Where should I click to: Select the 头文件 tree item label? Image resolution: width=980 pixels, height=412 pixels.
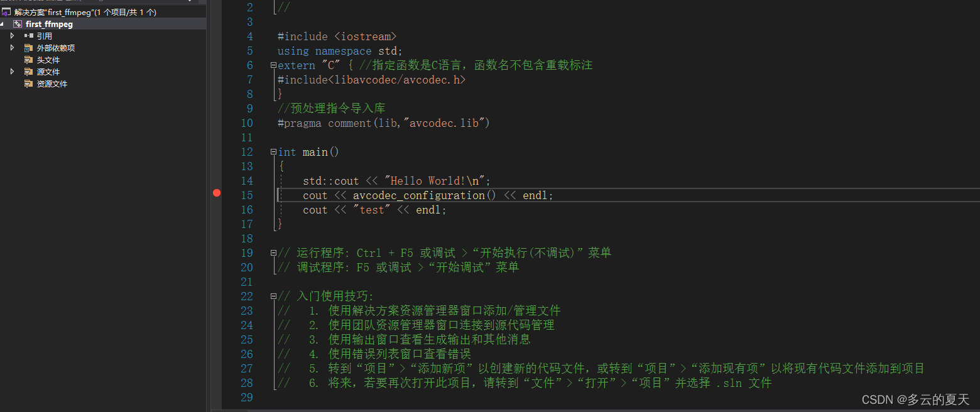point(48,60)
